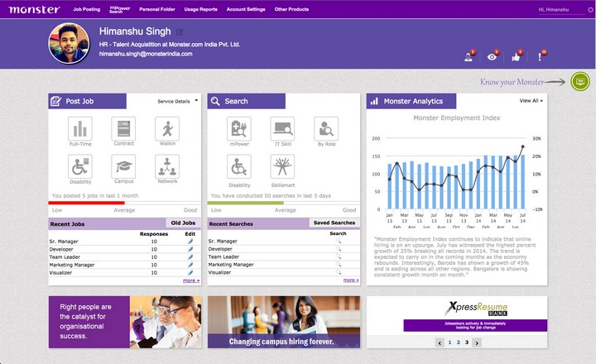
Task: Select the Recent Jobs tab
Action: [67, 224]
